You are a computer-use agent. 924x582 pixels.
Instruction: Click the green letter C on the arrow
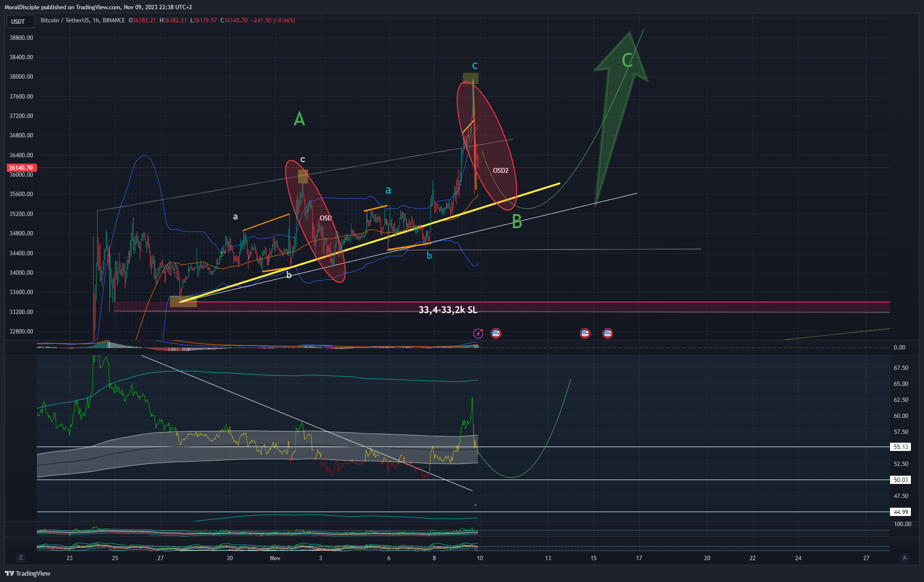[627, 60]
